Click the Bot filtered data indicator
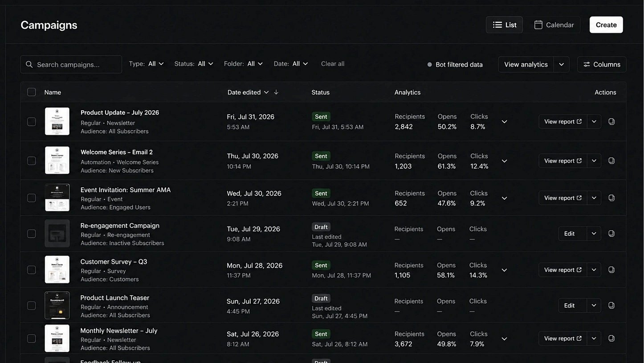 [x=455, y=64]
